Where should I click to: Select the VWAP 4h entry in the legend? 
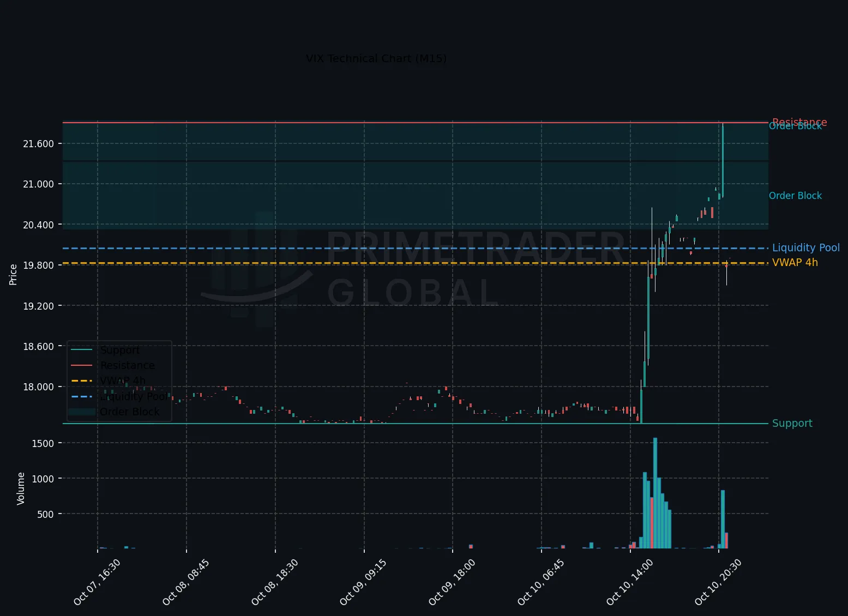(x=123, y=381)
